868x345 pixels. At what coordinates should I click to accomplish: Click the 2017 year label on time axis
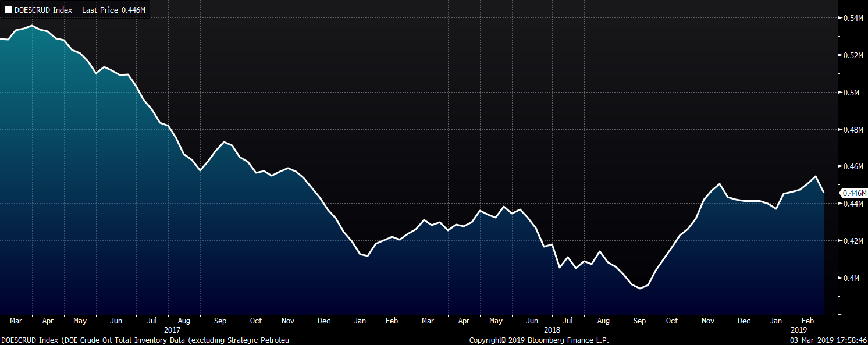pos(173,329)
